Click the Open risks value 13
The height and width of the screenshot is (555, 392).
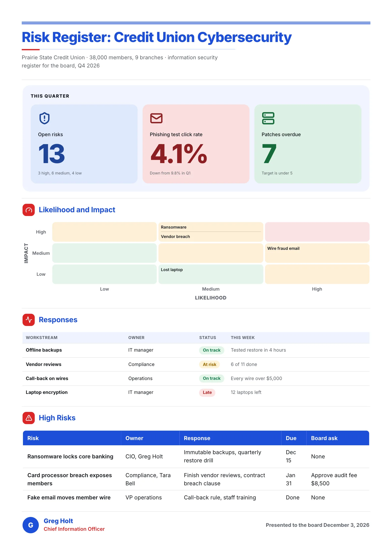(x=52, y=154)
